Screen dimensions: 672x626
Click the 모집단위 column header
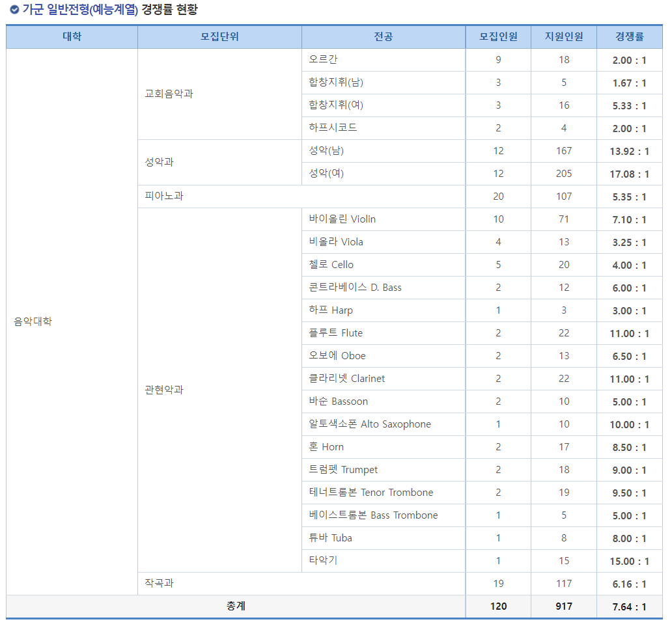[x=219, y=36]
